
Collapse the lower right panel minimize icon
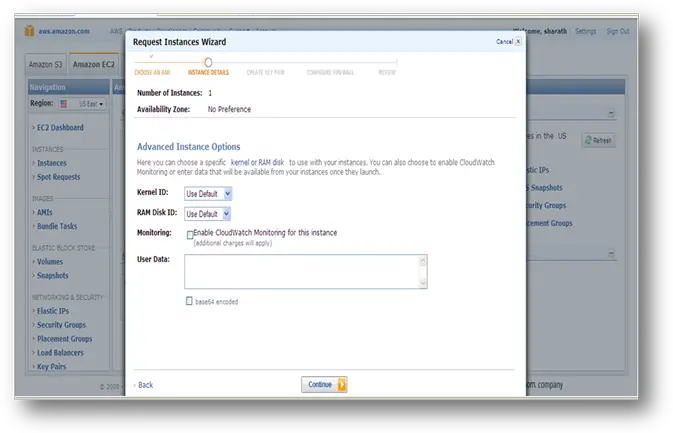(x=611, y=253)
